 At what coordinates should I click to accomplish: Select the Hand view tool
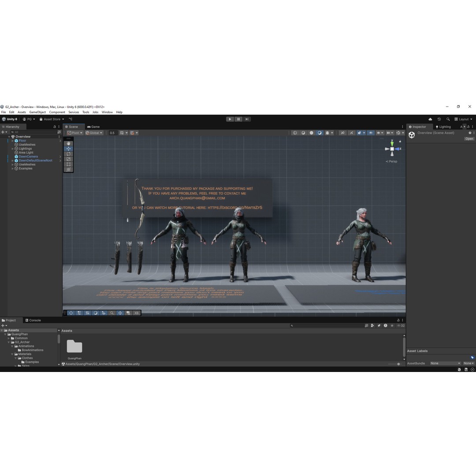(x=68, y=143)
